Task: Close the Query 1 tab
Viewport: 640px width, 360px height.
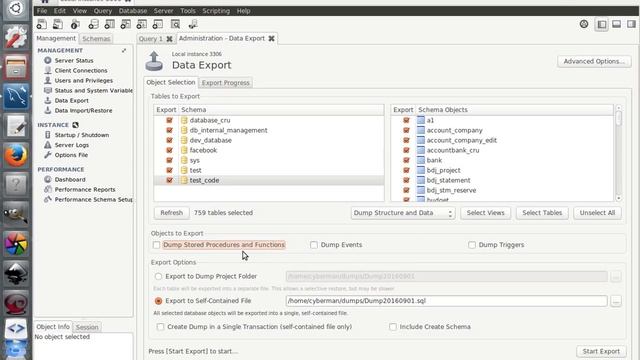Action: (169, 39)
